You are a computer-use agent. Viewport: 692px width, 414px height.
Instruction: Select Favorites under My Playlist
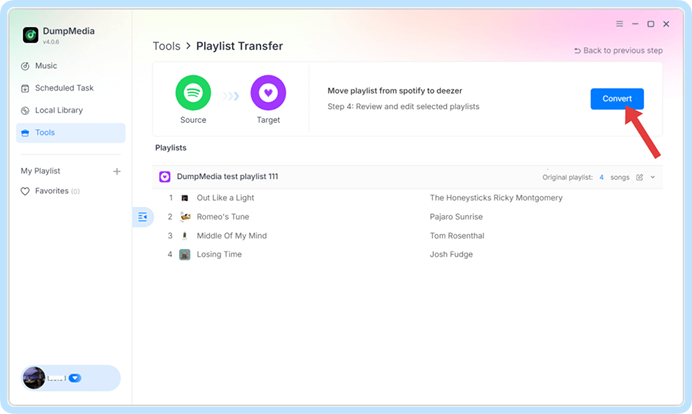(x=51, y=191)
